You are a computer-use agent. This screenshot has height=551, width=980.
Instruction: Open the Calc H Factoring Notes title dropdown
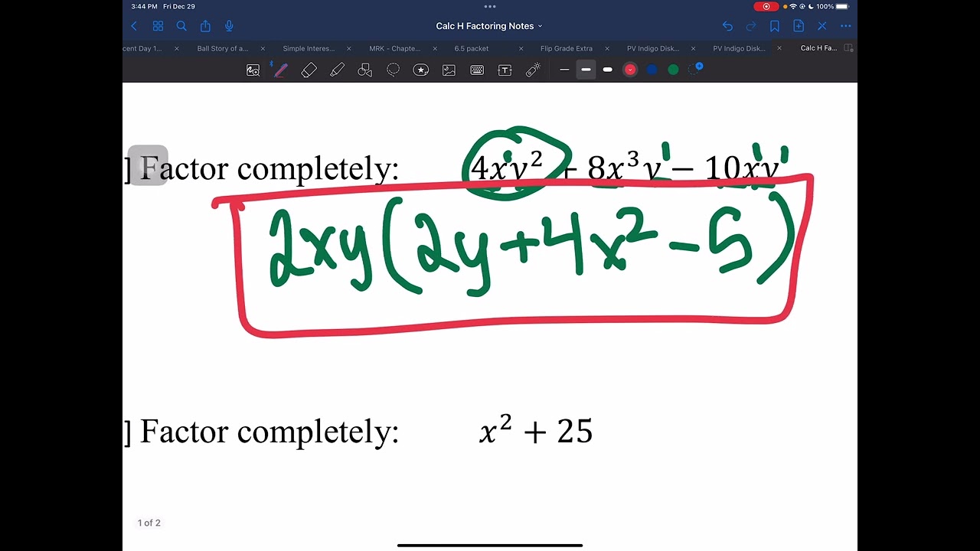(x=489, y=26)
